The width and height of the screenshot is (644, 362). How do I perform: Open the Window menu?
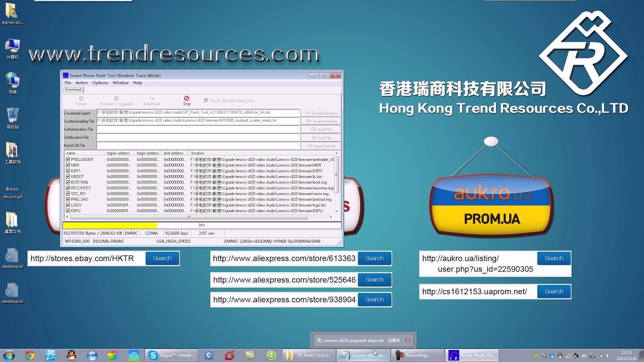pos(121,82)
